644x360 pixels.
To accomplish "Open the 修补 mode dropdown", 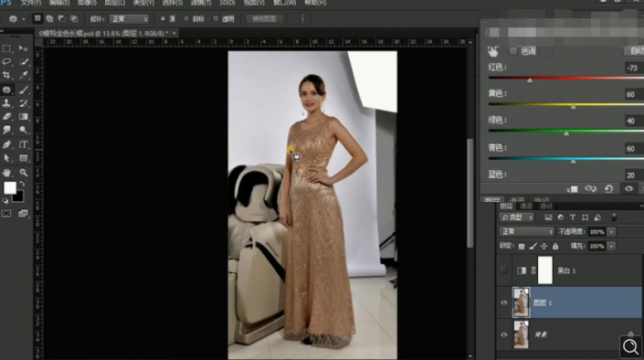I will point(129,19).
